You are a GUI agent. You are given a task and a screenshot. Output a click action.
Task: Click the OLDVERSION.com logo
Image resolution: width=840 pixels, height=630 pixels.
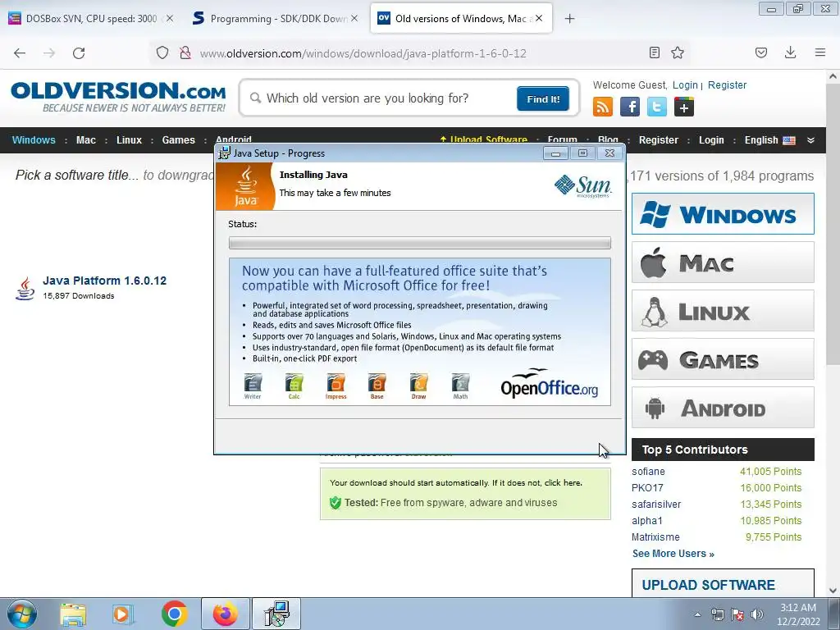click(x=118, y=97)
